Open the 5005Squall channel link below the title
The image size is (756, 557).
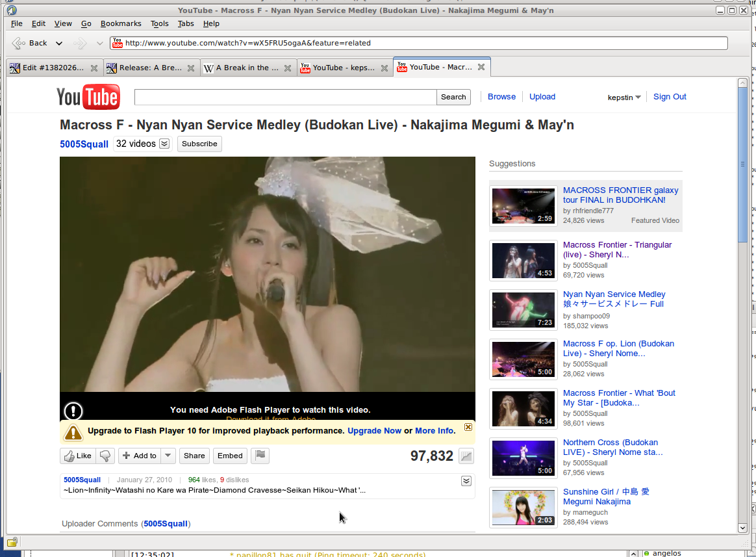pyautogui.click(x=84, y=144)
